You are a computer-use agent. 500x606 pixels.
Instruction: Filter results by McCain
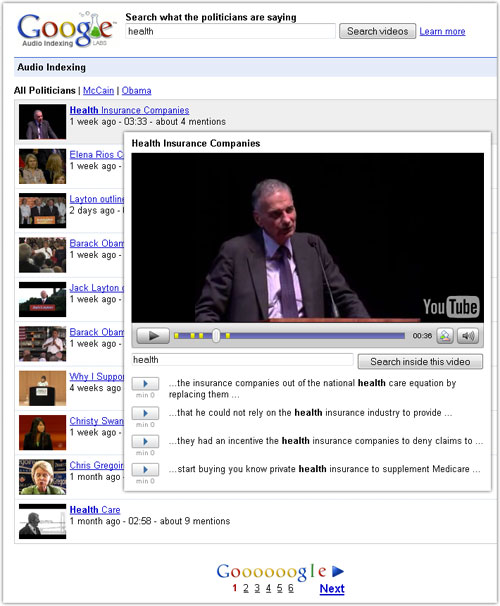pos(99,90)
